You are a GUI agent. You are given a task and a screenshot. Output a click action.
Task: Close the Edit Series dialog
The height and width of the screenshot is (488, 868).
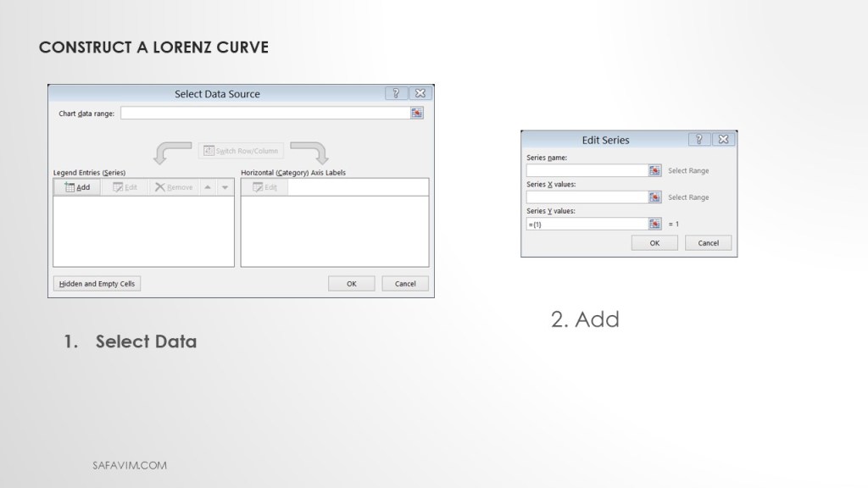click(x=723, y=140)
